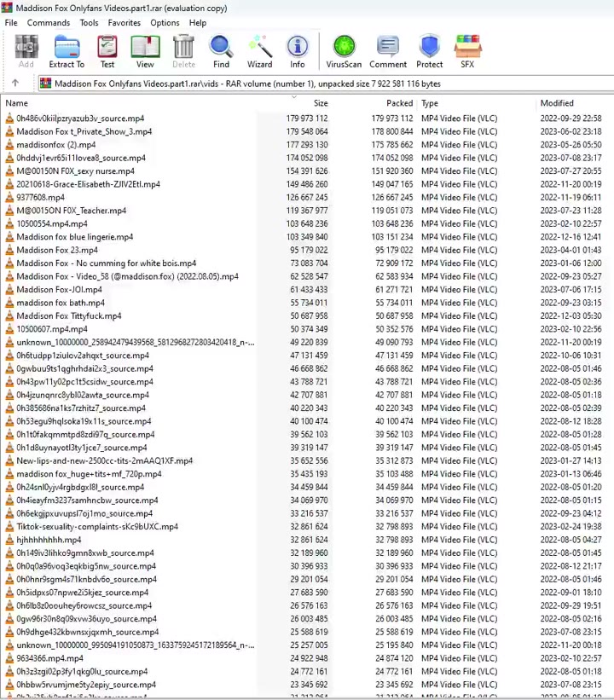Viewport: 614px width, 700px height.
Task: Click VLC icon beside 0h486v0kiilpzryazub3v_source.mp4
Action: click(x=9, y=119)
